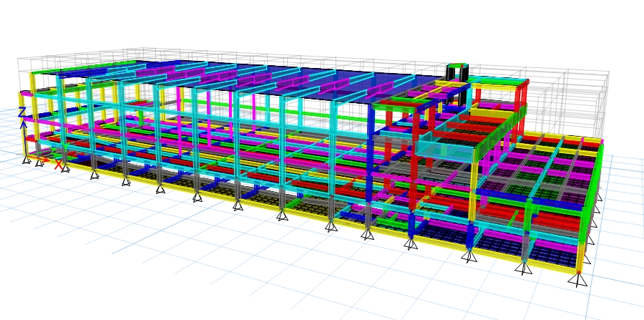Image resolution: width=644 pixels, height=320 pixels.
Task: Click the blue Z axis label
Action: (x=21, y=112)
